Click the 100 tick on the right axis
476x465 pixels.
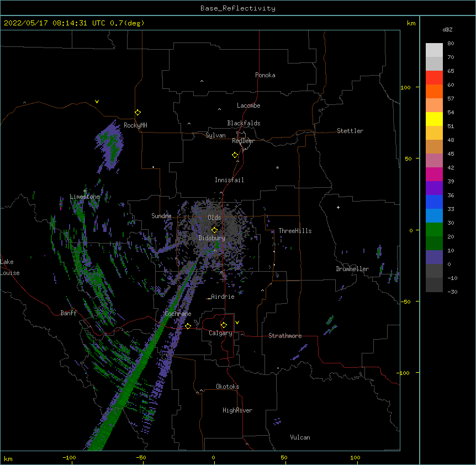coord(405,87)
